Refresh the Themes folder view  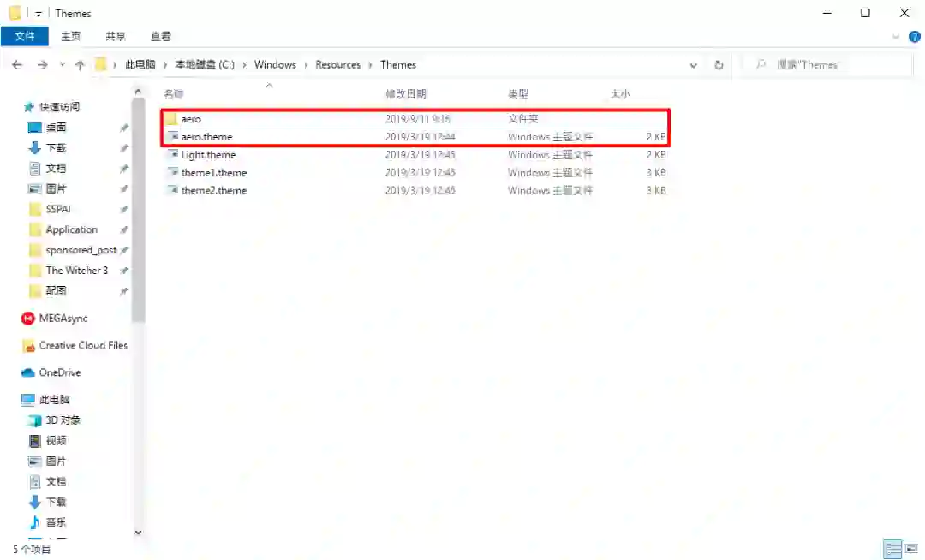tap(719, 65)
